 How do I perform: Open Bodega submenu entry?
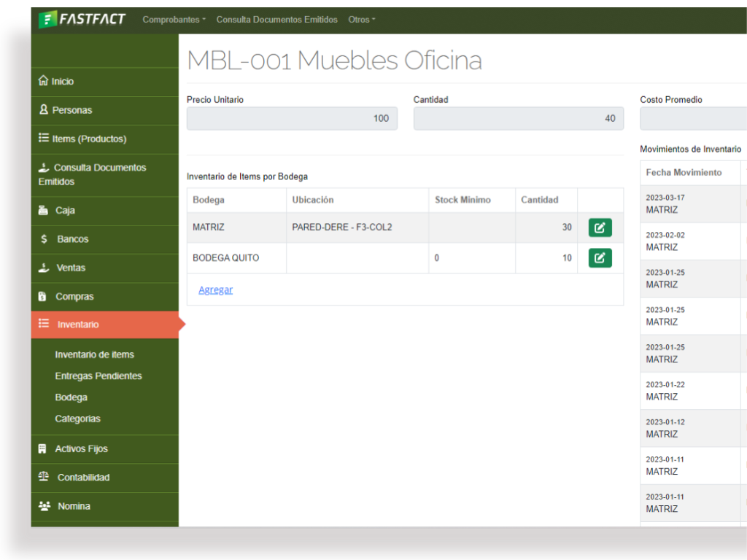(71, 397)
